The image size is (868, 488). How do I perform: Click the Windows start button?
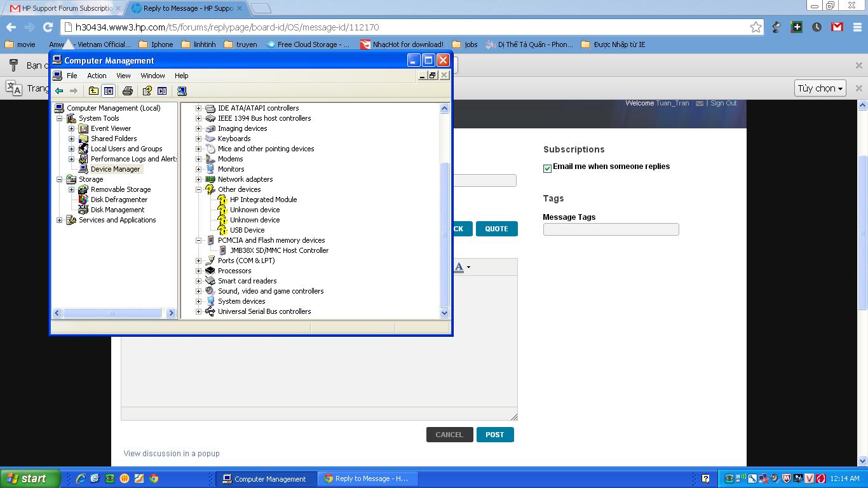(x=31, y=478)
